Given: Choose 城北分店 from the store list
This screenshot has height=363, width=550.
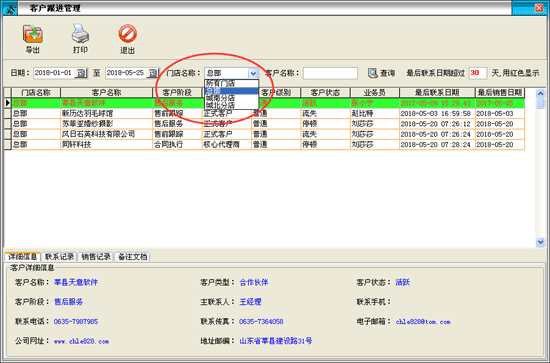Looking at the screenshot, I should tap(232, 105).
